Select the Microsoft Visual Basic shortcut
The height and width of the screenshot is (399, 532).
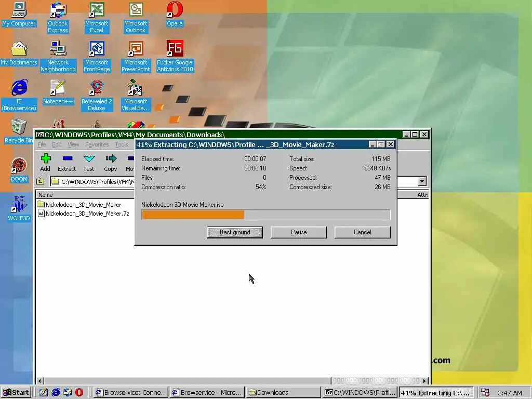coord(136,96)
